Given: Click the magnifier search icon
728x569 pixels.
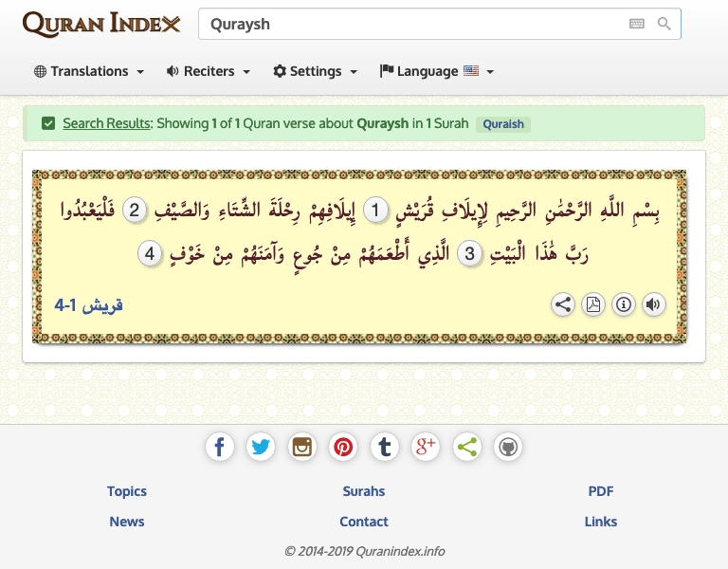Looking at the screenshot, I should coord(664,24).
